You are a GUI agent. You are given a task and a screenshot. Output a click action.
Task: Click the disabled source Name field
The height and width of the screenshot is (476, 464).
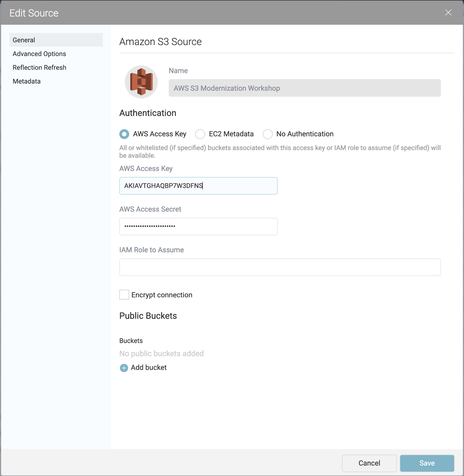point(305,88)
